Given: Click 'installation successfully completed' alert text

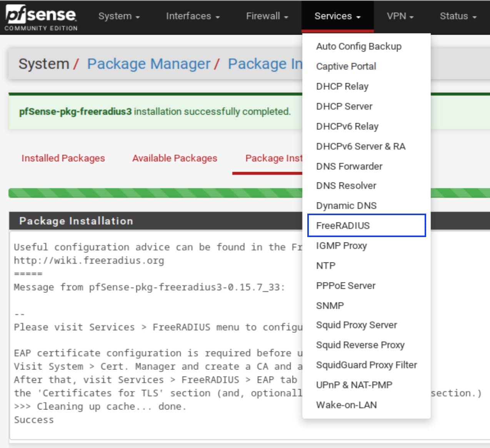Looking at the screenshot, I should click(212, 112).
